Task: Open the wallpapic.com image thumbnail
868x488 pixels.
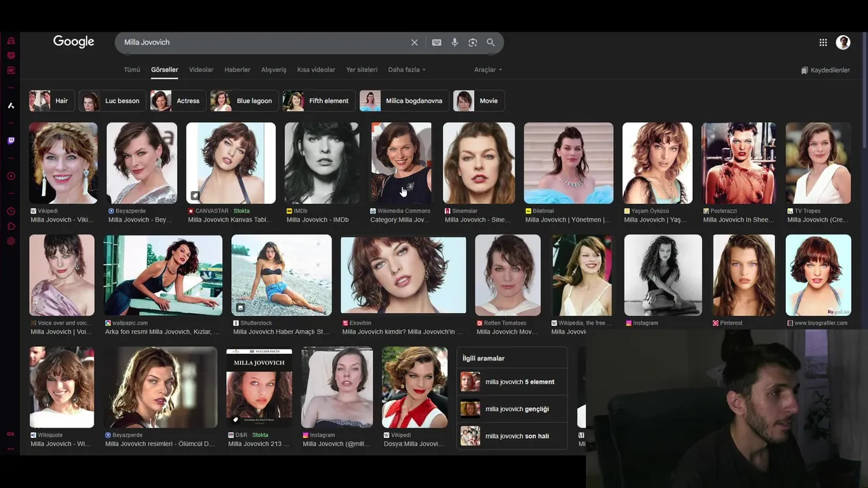Action: (163, 275)
